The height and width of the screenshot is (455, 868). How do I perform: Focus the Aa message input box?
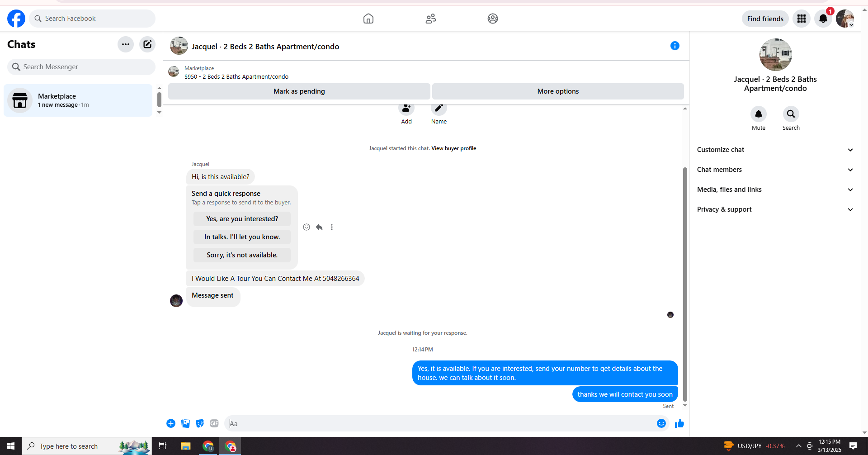pyautogui.click(x=441, y=423)
